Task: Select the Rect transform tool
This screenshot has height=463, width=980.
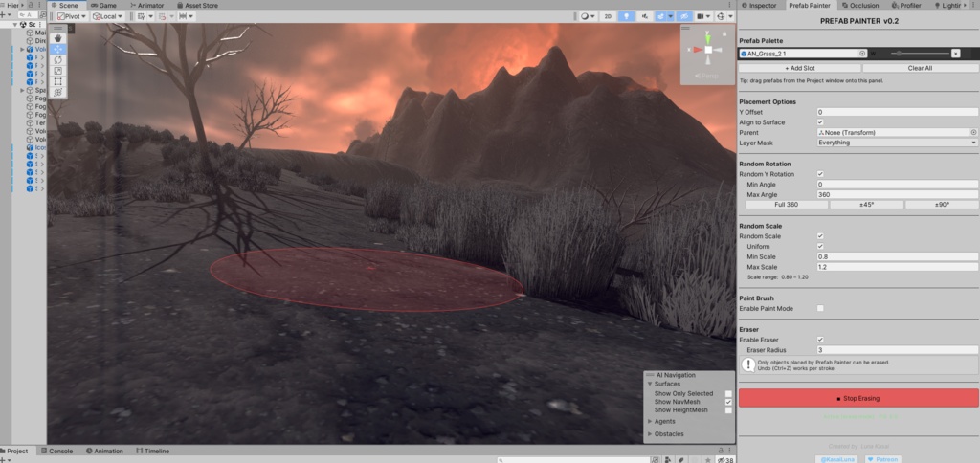Action: point(58,81)
